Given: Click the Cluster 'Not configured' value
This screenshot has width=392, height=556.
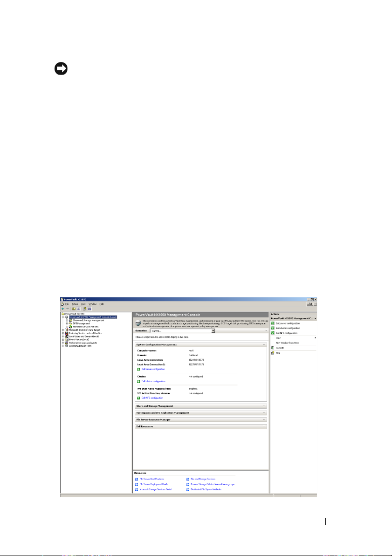Looking at the screenshot, I should click(195, 376).
